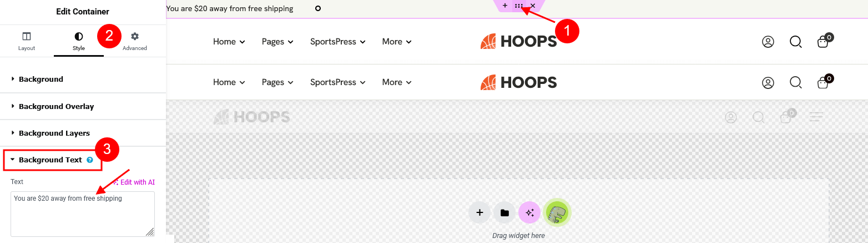Screen dimensions: 868x243
Task: Click the add container plus icon in the pink handle
Action: (x=504, y=6)
